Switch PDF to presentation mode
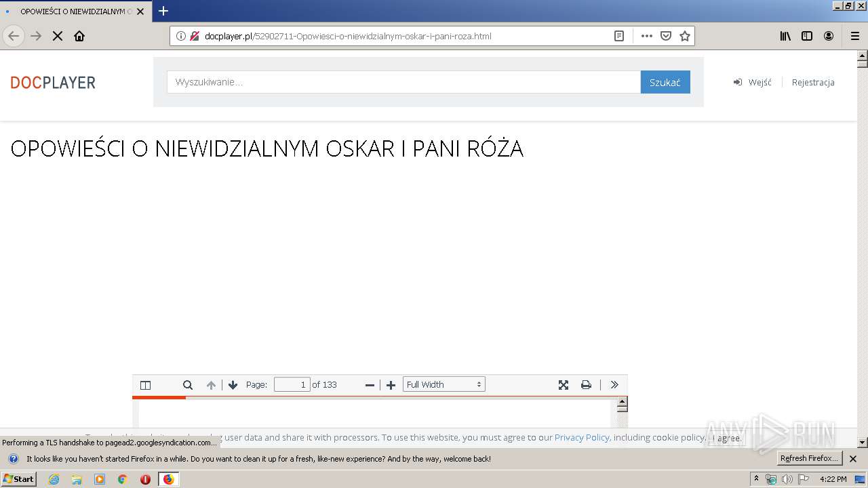868x488 pixels. (564, 385)
